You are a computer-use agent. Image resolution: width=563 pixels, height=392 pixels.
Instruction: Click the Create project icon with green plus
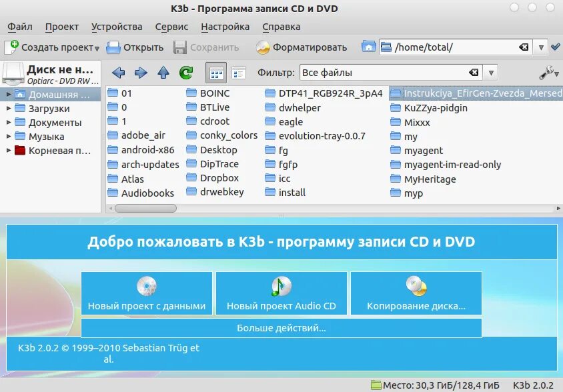[x=11, y=47]
